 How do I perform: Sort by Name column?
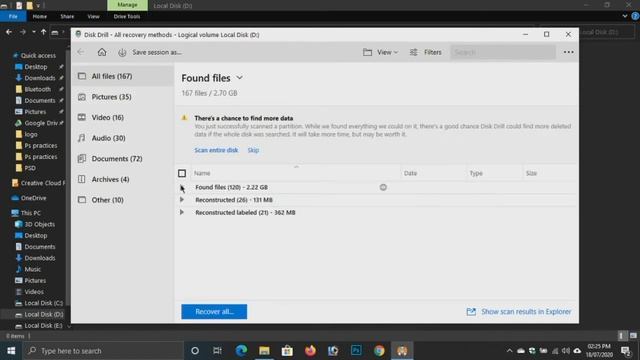coord(202,173)
